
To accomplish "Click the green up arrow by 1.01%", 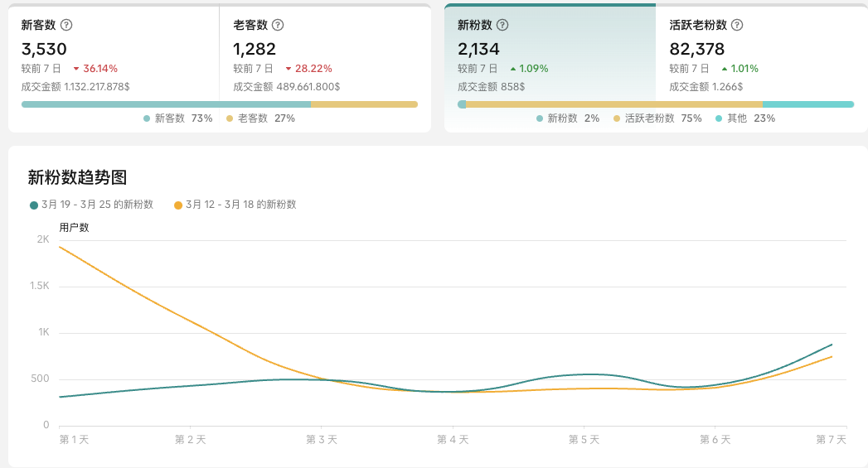I will (725, 69).
